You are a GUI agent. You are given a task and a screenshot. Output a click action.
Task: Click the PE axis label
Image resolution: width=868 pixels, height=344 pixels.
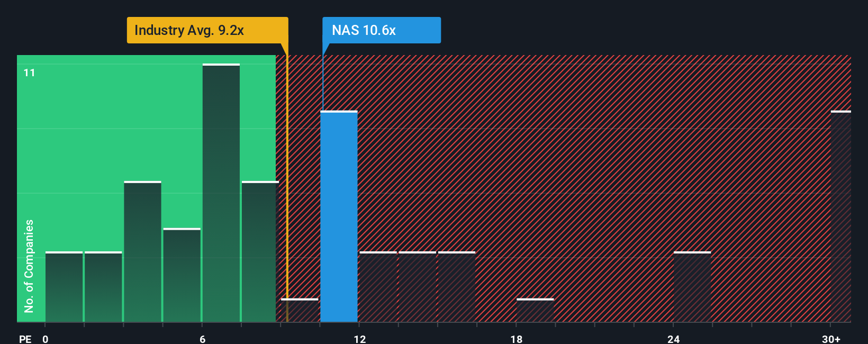pyautogui.click(x=25, y=339)
